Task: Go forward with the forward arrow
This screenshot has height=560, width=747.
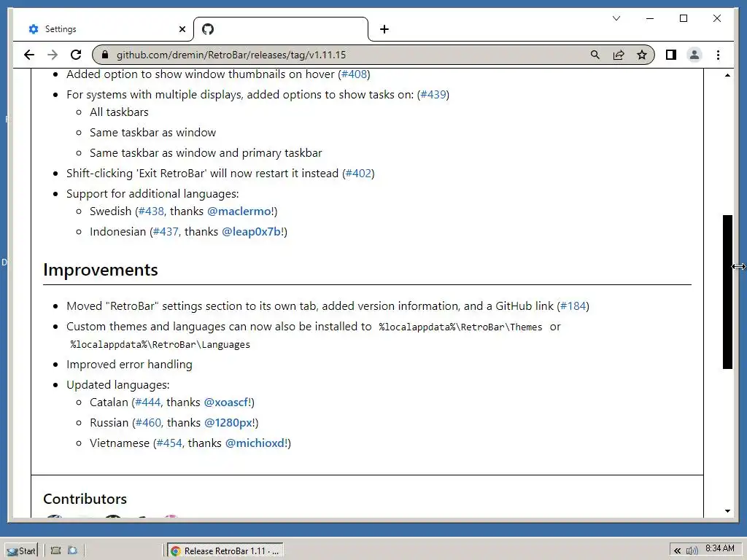Action: pyautogui.click(x=53, y=55)
